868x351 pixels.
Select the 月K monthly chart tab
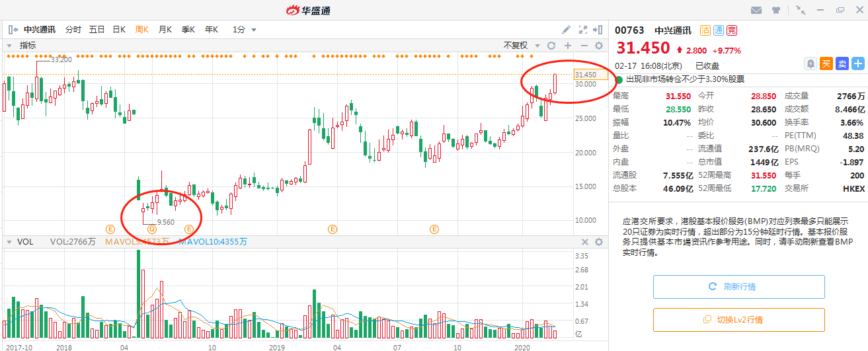click(x=165, y=30)
